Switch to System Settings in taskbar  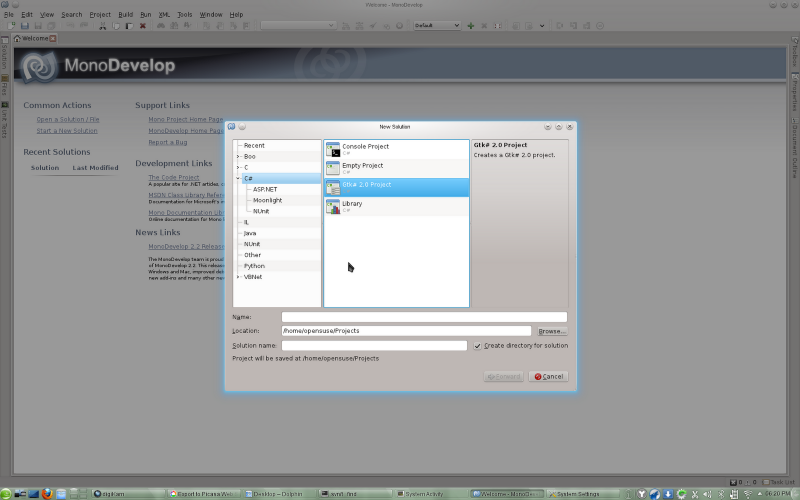(x=583, y=494)
